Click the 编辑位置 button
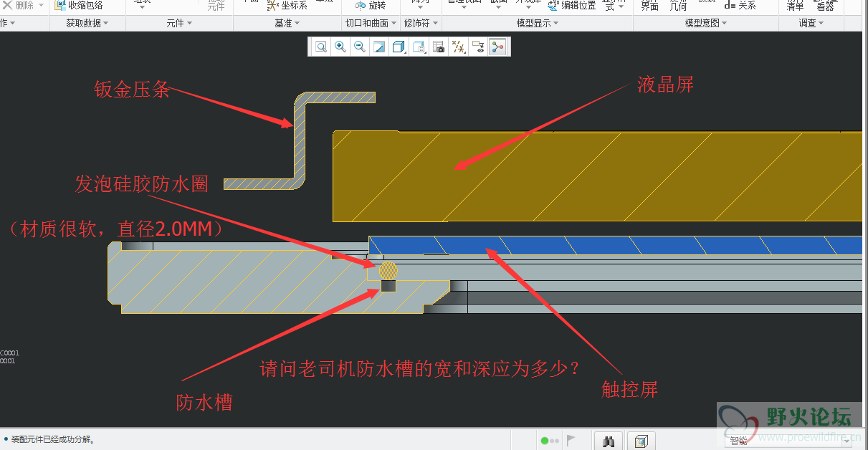Screen dimensions: 868x450 point(572,6)
